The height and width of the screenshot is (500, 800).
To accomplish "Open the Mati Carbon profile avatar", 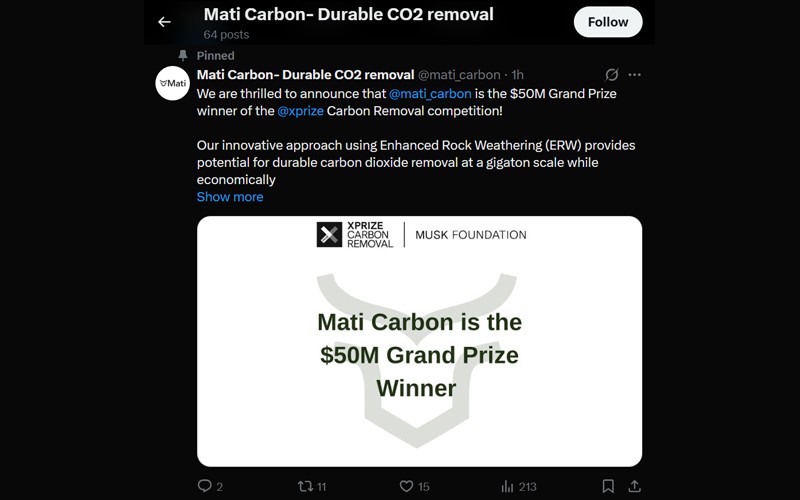I will coord(172,84).
